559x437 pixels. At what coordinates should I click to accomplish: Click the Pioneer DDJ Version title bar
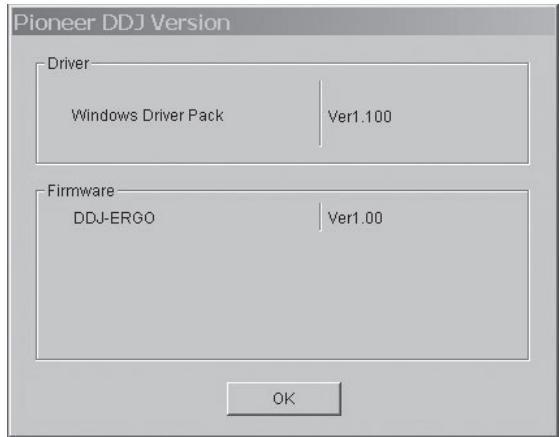[284, 22]
